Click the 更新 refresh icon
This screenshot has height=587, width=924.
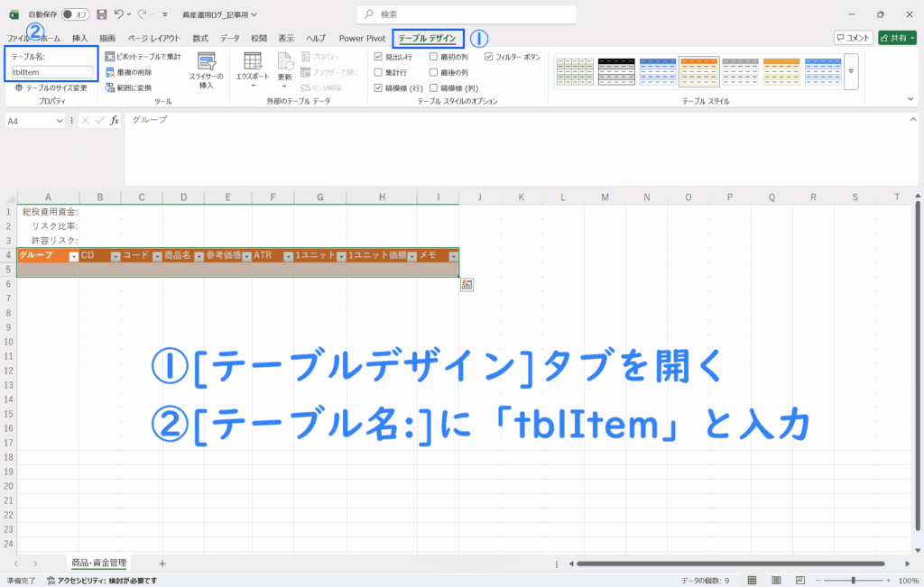tap(285, 67)
